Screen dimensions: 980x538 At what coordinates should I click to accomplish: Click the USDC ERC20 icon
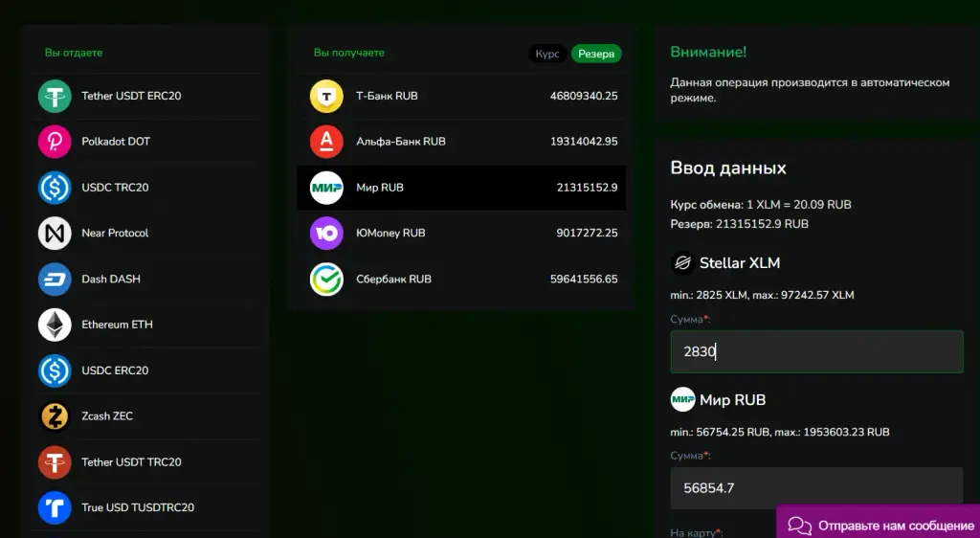coord(55,370)
